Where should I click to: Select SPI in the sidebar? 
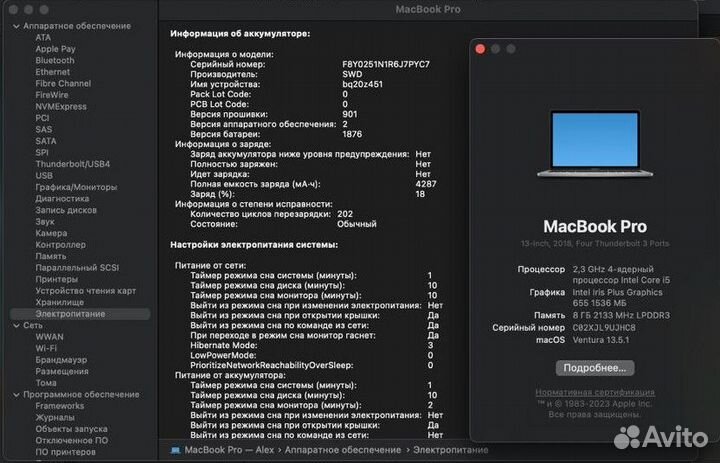coord(42,152)
